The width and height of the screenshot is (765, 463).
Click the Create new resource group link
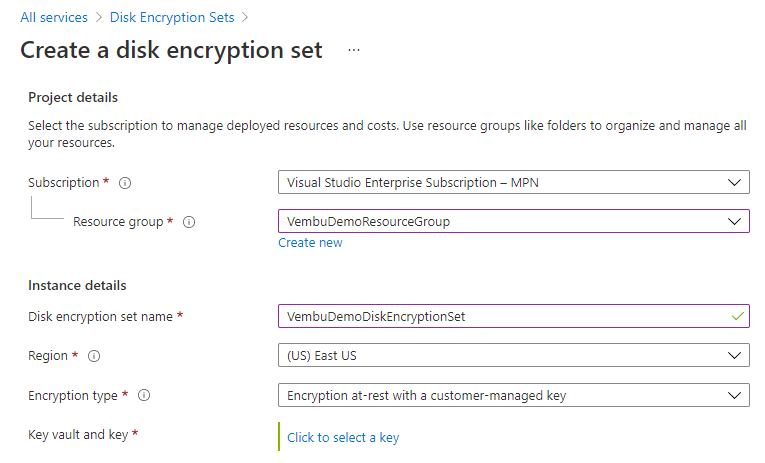click(310, 243)
